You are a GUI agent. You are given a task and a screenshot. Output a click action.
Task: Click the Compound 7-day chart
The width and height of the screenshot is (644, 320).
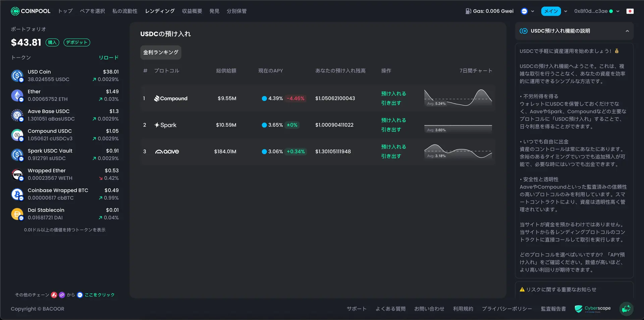[x=458, y=98]
